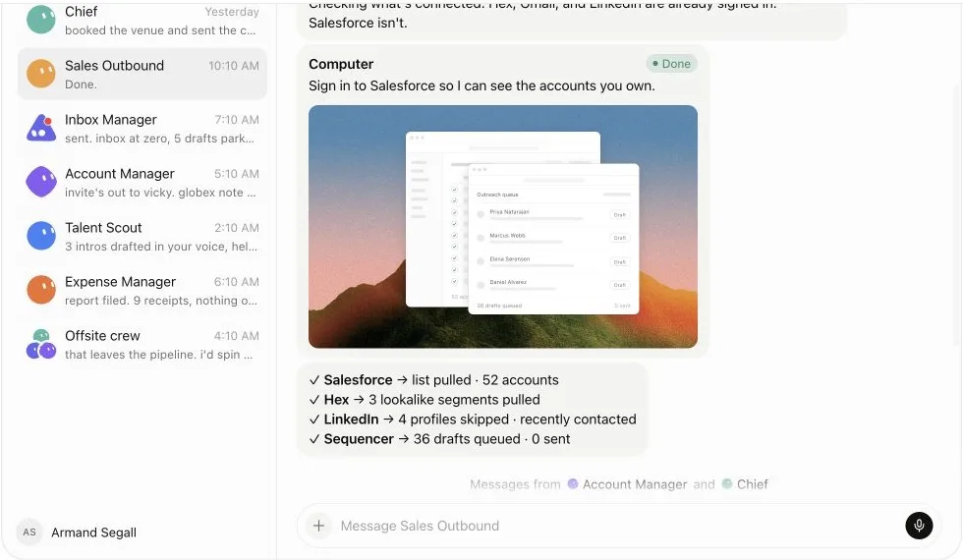
Task: Click the LinkedIn checkmark icon
Action: [x=314, y=420]
